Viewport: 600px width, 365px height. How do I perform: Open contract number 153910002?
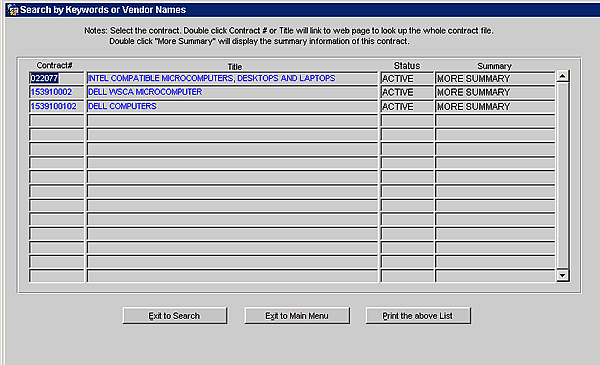point(56,92)
